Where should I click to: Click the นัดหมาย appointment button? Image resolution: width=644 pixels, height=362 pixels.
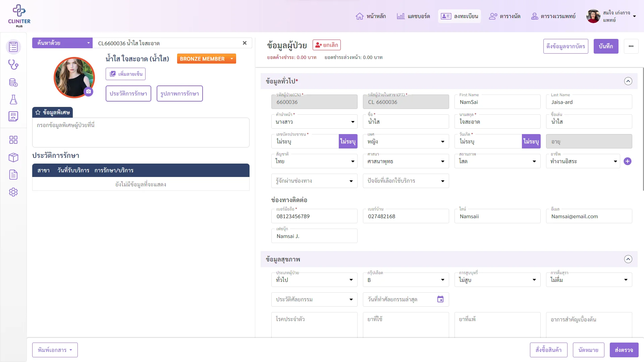588,350
